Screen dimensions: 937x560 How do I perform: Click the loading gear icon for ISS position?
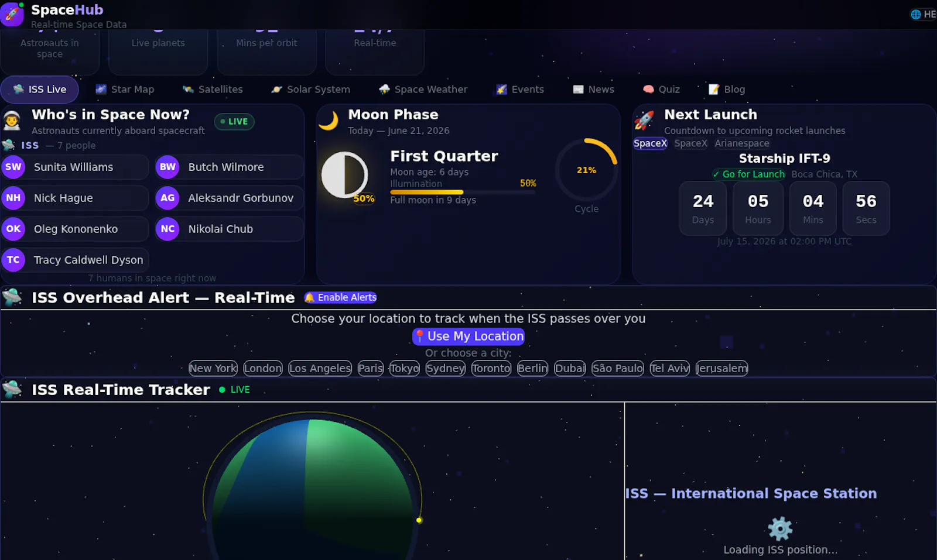coord(780,528)
